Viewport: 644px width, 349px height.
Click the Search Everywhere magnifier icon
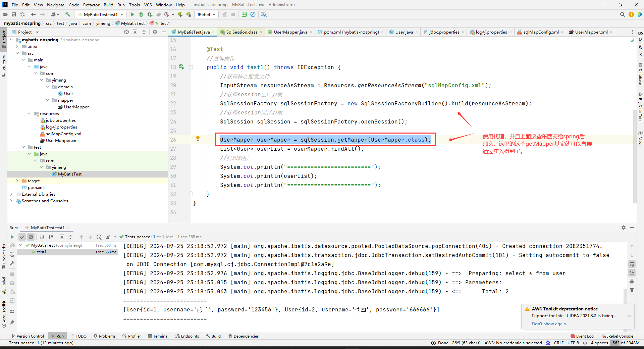623,14
